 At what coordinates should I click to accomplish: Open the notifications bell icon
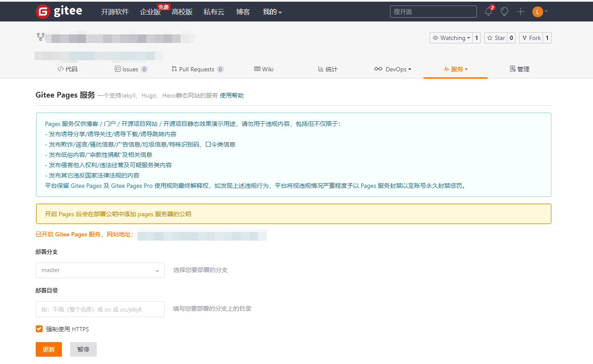(489, 12)
